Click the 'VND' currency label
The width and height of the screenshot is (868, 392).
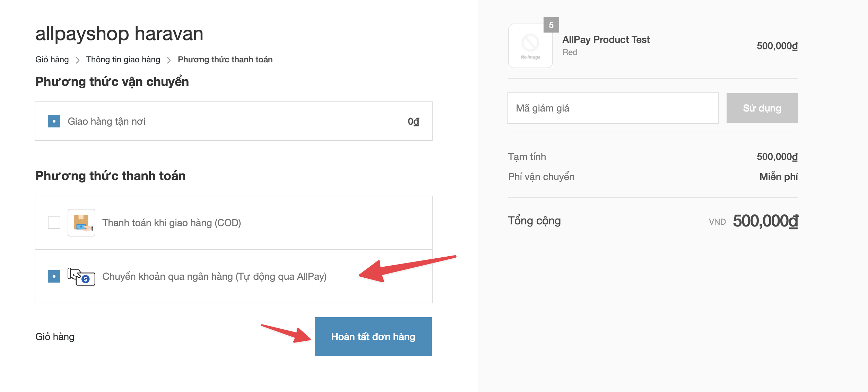(x=717, y=222)
